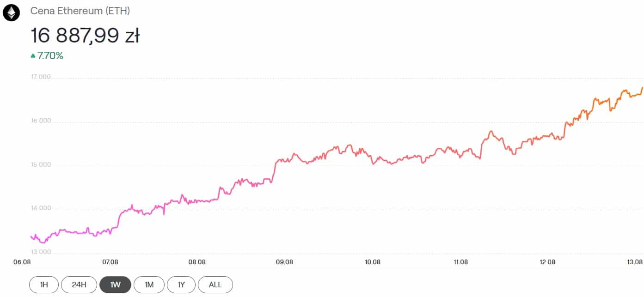Show the 1Y price history
Viewport: 644px width, 297px height.
pyautogui.click(x=181, y=285)
